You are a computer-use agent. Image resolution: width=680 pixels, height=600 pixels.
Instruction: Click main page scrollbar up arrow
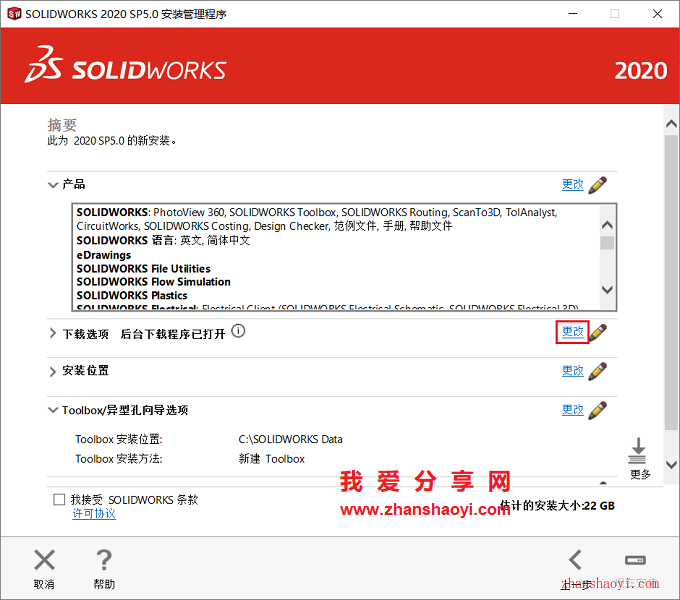point(671,124)
